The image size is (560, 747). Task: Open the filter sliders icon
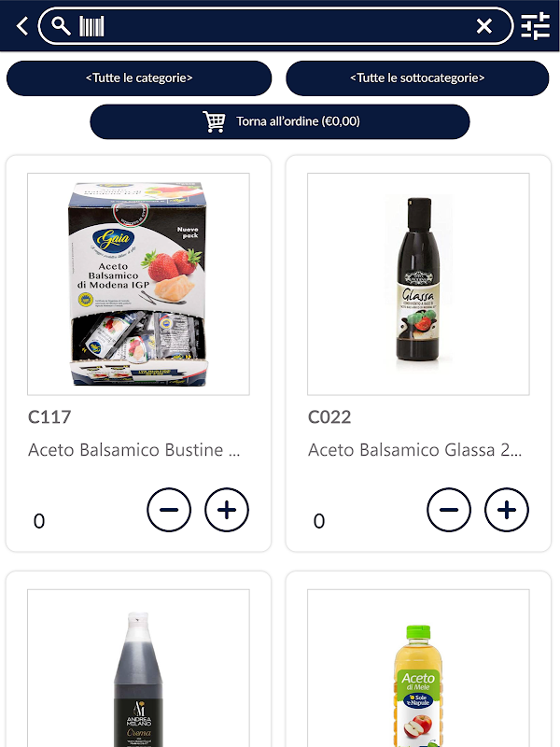tap(535, 26)
